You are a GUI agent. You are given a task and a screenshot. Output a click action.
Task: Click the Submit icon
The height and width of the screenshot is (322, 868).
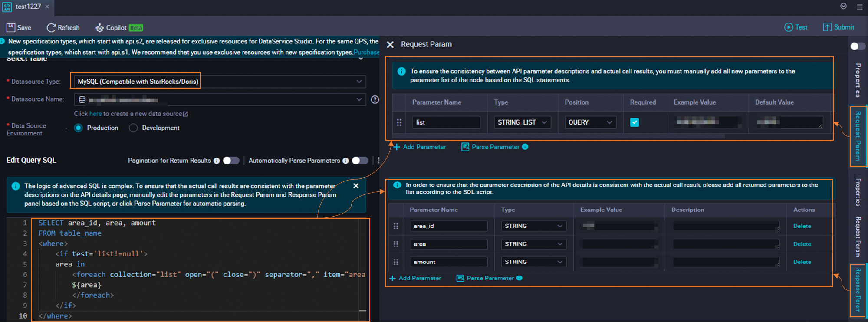point(827,27)
